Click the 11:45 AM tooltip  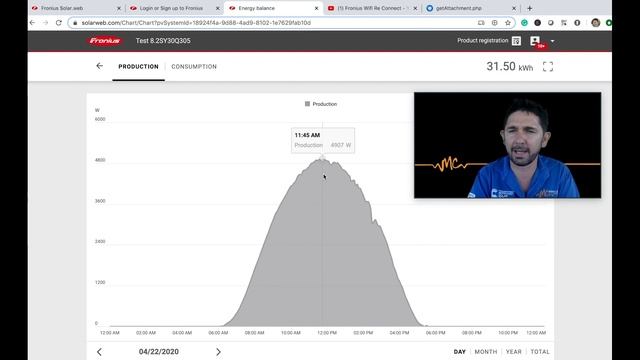323,140
